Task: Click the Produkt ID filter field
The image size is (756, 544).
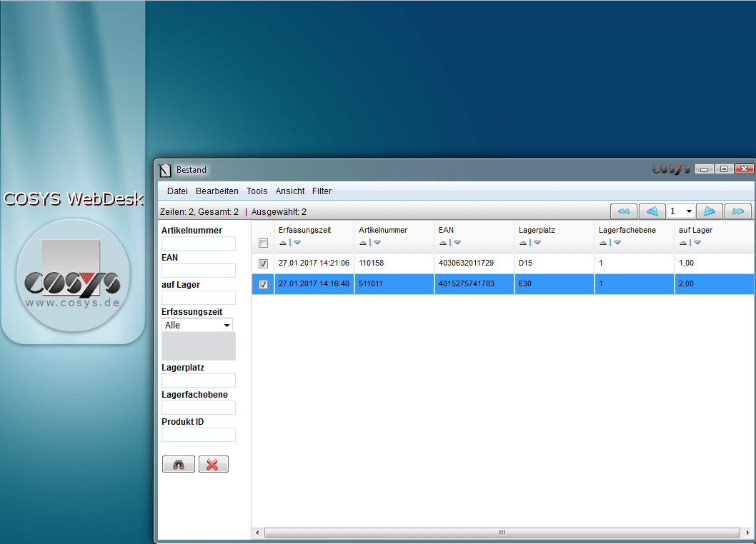Action: point(199,435)
